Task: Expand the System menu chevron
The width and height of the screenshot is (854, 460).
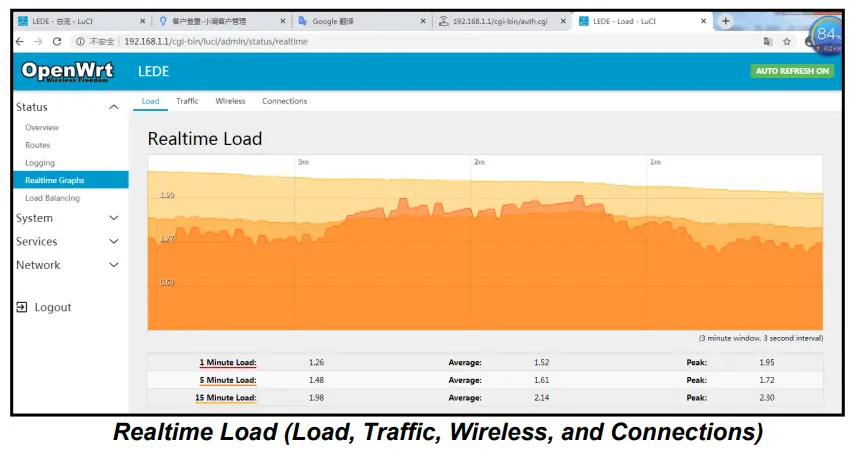Action: [114, 218]
